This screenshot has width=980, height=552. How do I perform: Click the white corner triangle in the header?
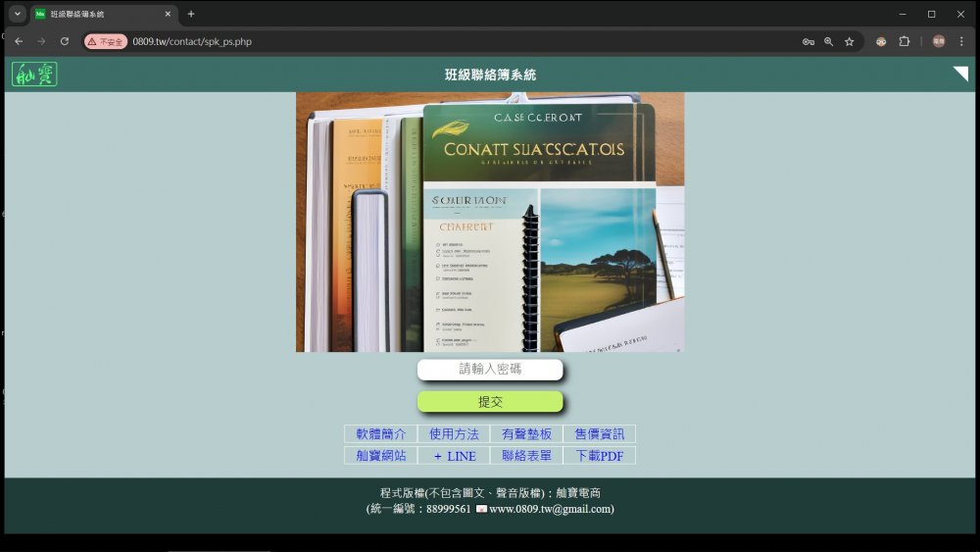point(961,74)
